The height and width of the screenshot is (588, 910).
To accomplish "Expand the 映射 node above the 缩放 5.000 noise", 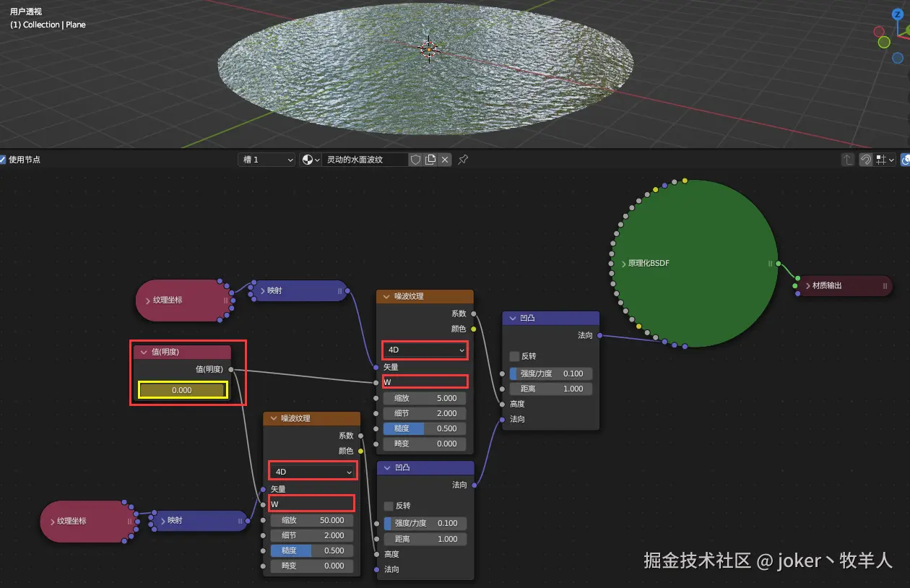I will click(262, 291).
